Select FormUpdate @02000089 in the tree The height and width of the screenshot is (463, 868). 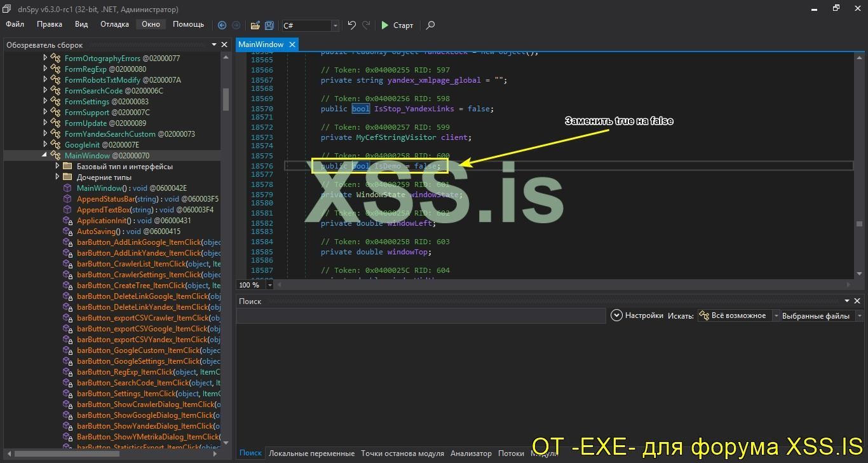pos(105,123)
